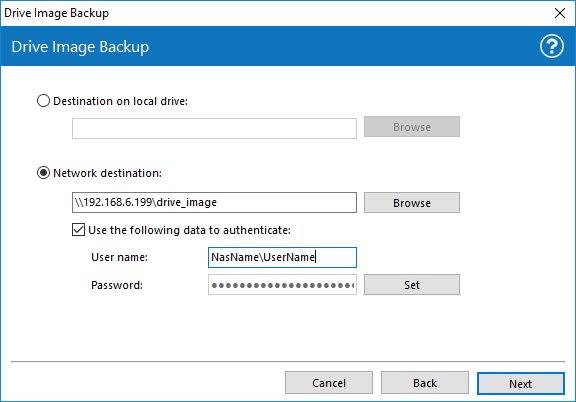Click into the Password field
576x402 pixels.
[282, 285]
